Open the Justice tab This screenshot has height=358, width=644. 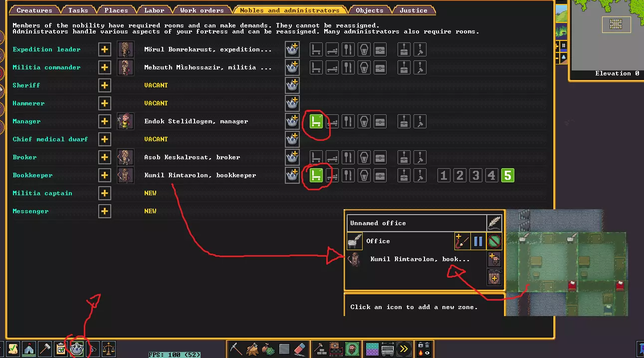coord(414,10)
